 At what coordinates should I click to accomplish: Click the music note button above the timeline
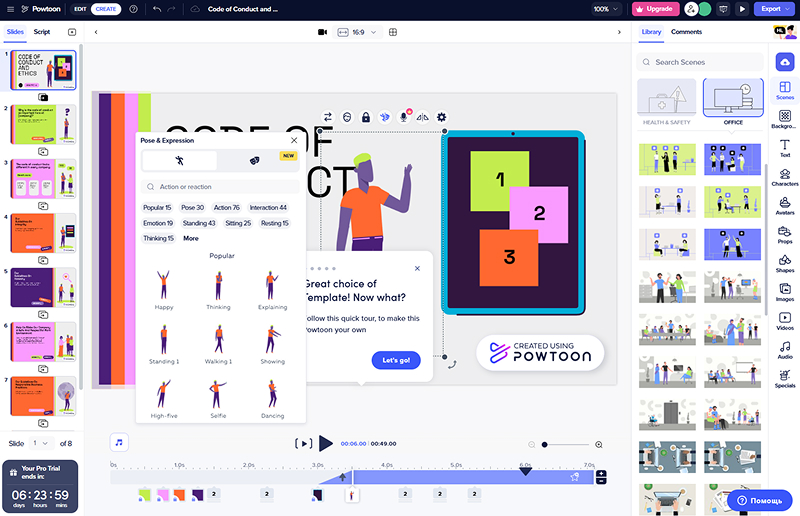click(x=119, y=442)
